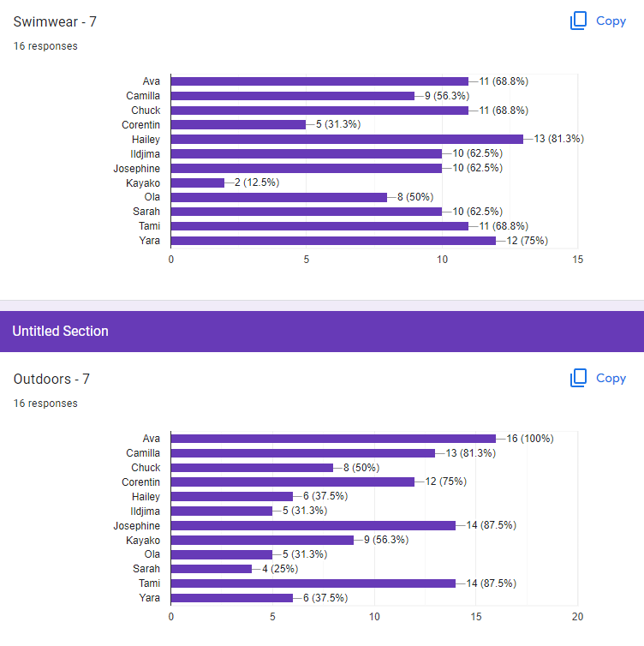Image resolution: width=644 pixels, height=646 pixels.
Task: Click the Outdoors - 7 question title
Action: point(51,379)
